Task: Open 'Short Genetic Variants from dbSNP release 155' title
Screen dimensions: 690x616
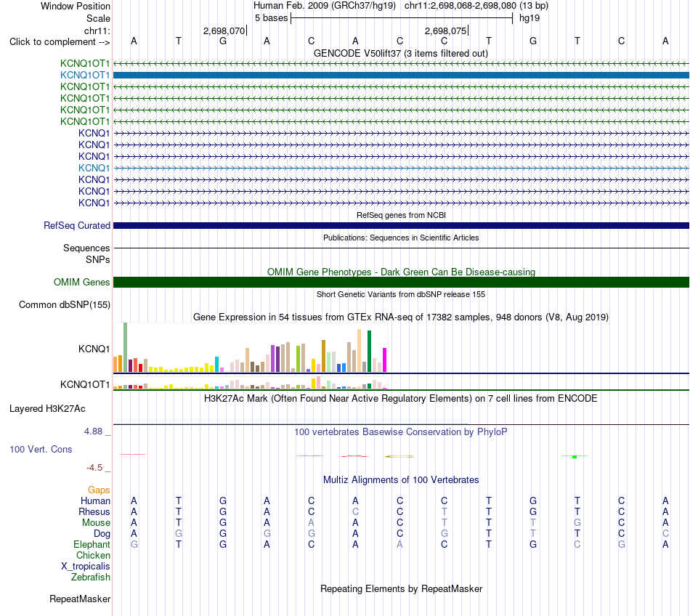Action: tap(401, 294)
